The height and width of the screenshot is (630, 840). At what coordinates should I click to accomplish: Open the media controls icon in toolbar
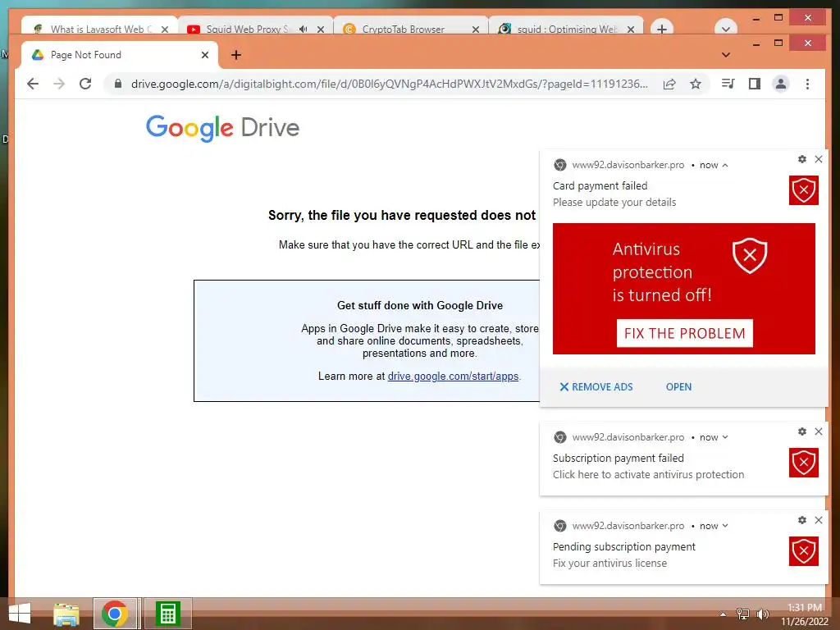tap(728, 84)
